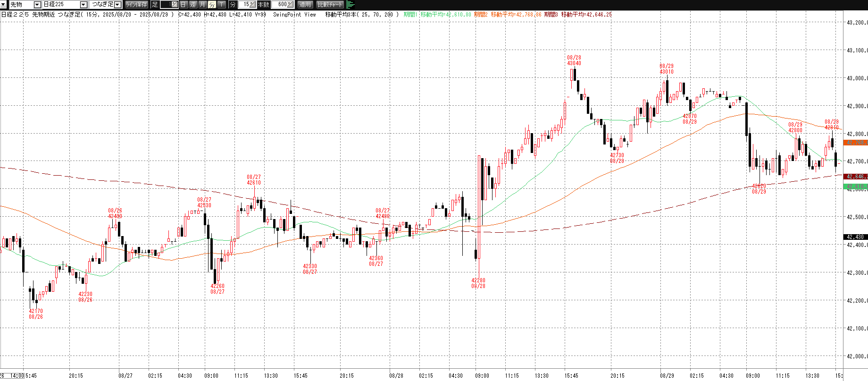Click the ライン保存 (save lines) button

pyautogui.click(x=136, y=4)
